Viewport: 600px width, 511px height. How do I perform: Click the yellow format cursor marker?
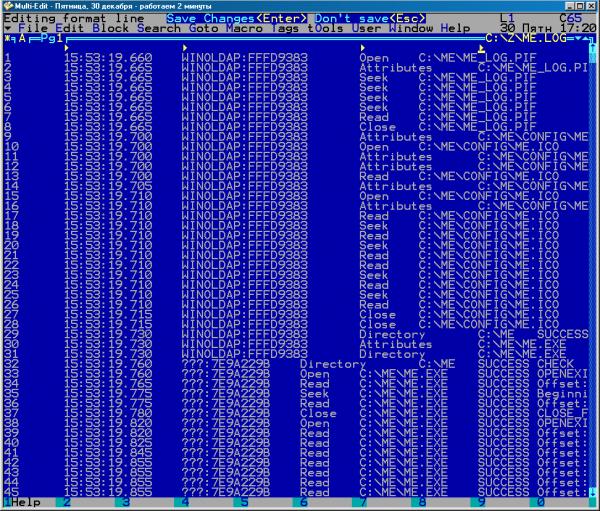click(x=481, y=49)
